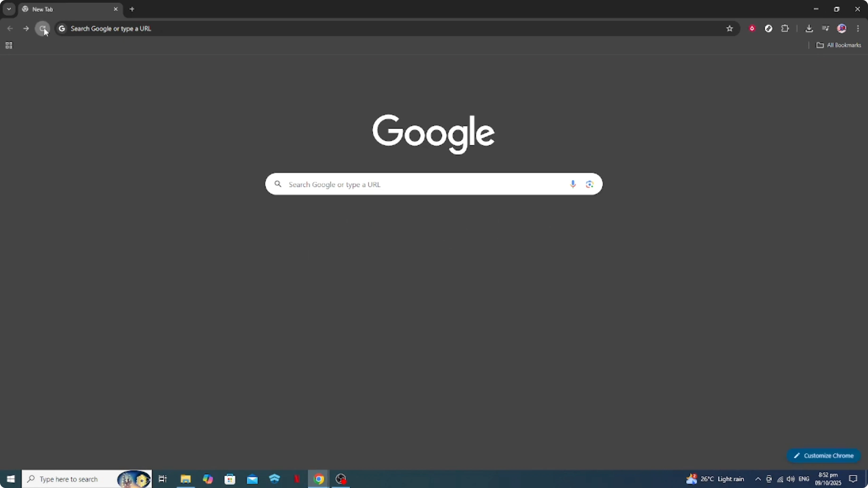Select search by voice in the search bar
The height and width of the screenshot is (488, 868).
point(573,184)
